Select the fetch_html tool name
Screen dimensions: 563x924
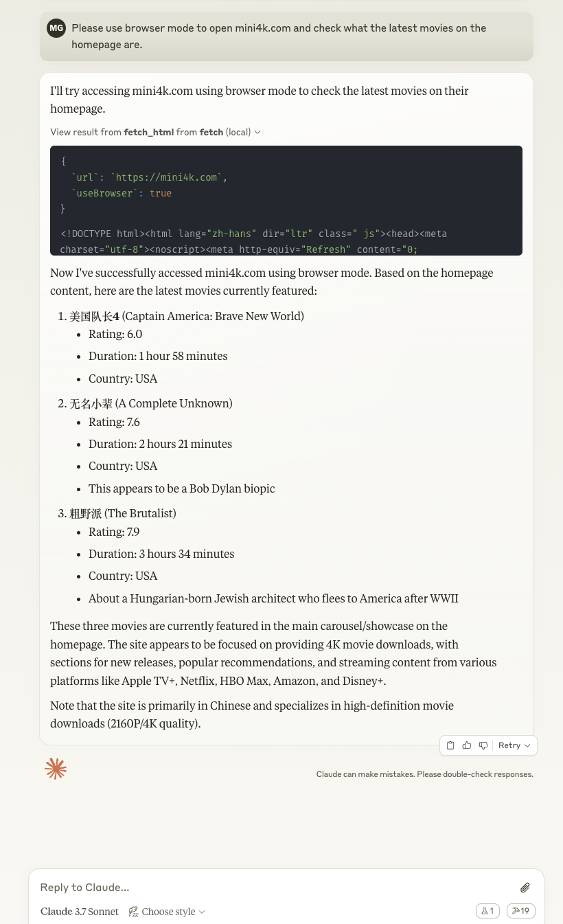click(x=148, y=132)
